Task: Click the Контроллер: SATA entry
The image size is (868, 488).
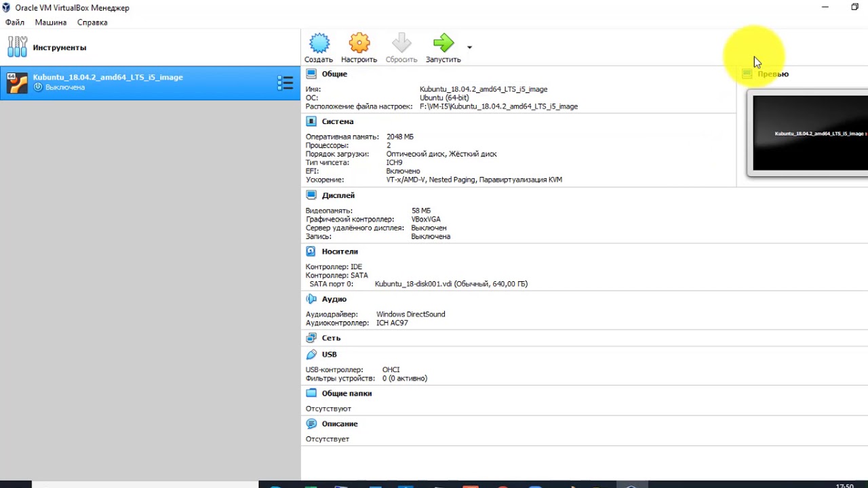Action: coord(337,276)
